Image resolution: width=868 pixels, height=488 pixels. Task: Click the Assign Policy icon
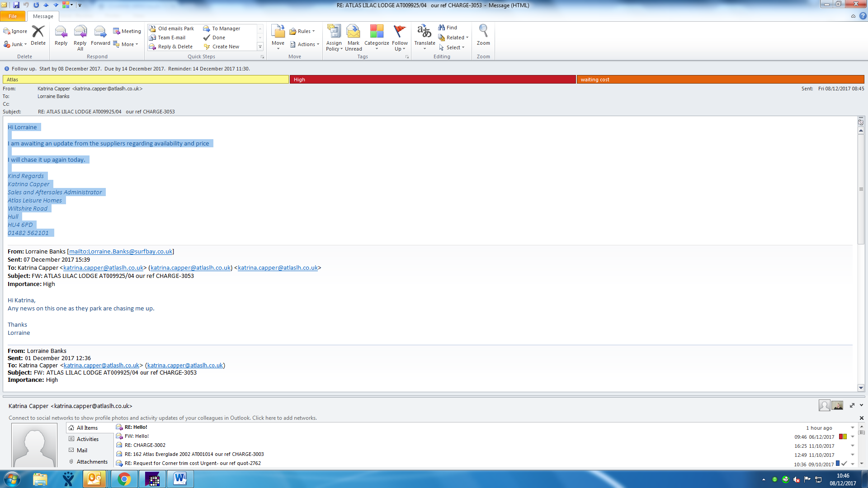[x=334, y=33]
